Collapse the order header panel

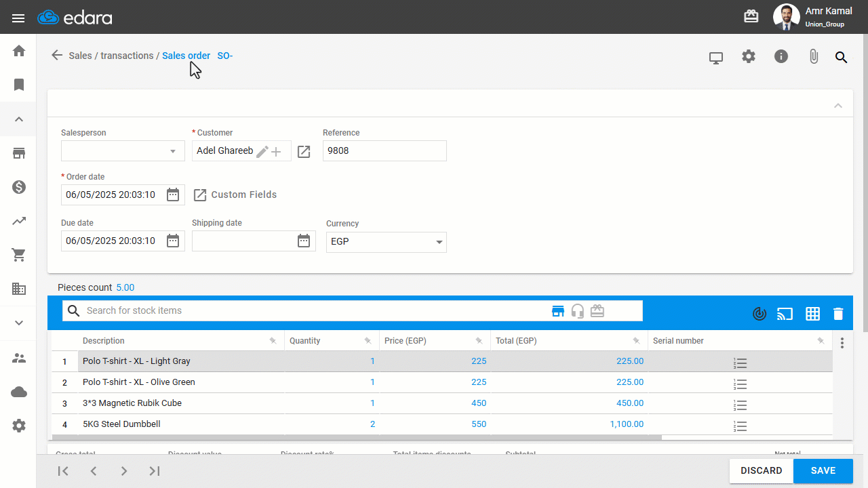tap(838, 106)
